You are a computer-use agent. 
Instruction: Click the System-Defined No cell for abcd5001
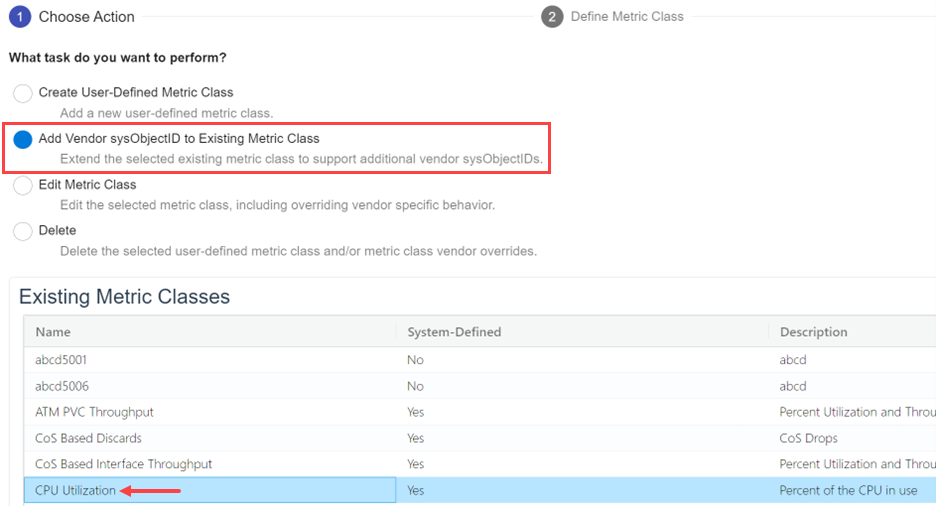(415, 360)
